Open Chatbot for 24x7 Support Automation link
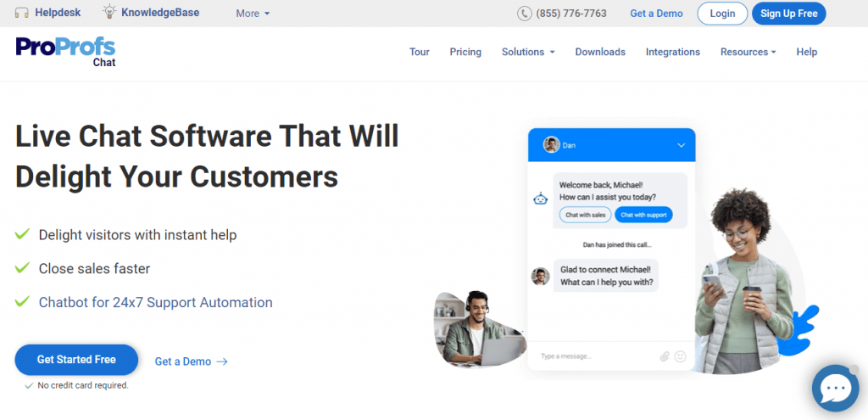868x420 pixels. coord(156,303)
